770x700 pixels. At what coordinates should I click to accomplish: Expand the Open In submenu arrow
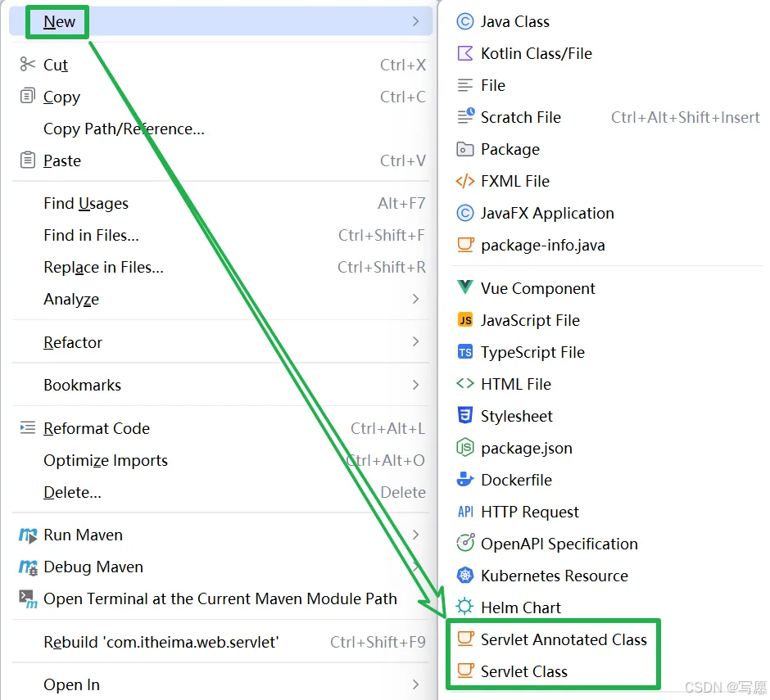click(415, 684)
